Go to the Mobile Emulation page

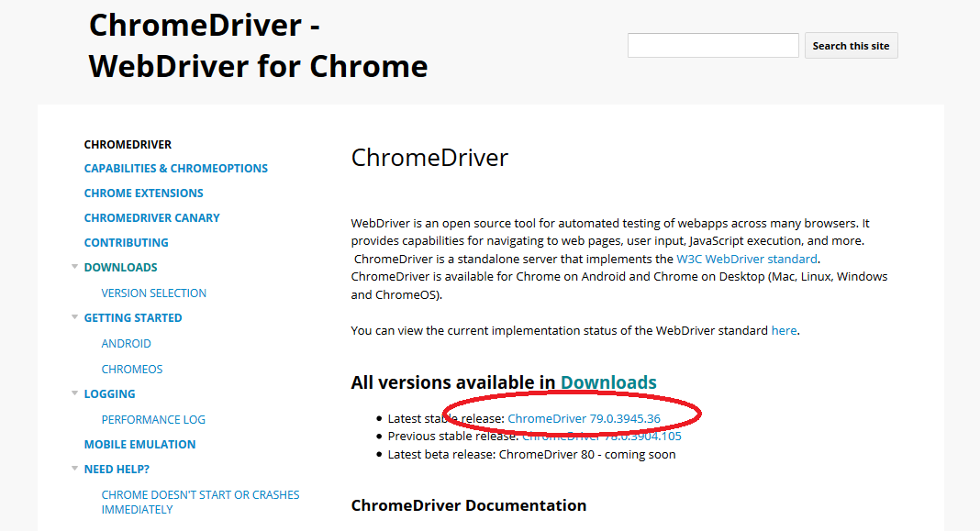click(140, 444)
